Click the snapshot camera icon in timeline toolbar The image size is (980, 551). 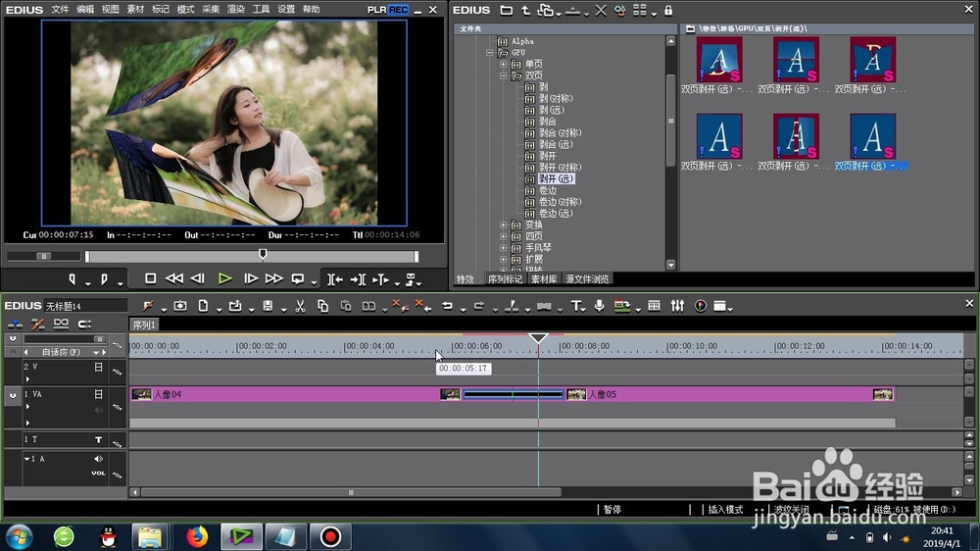pos(180,306)
